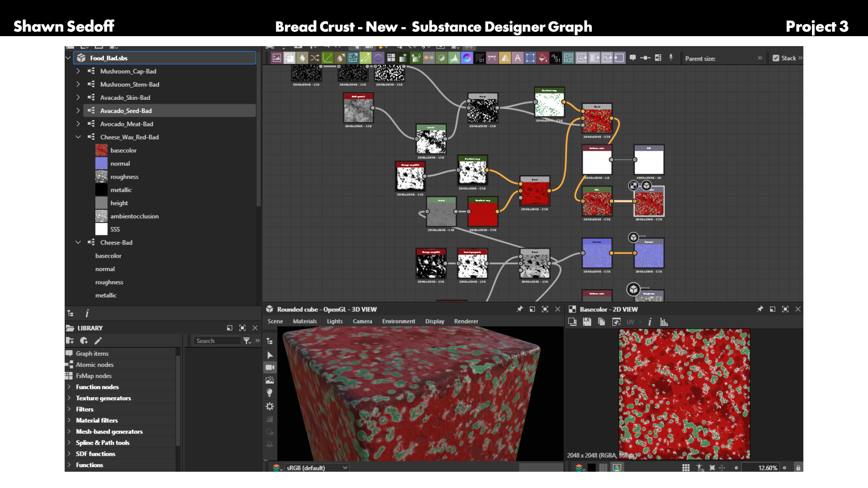Toggle the lock icon in 2D view status bar
Image resolution: width=868 pixels, height=488 pixels.
[798, 468]
